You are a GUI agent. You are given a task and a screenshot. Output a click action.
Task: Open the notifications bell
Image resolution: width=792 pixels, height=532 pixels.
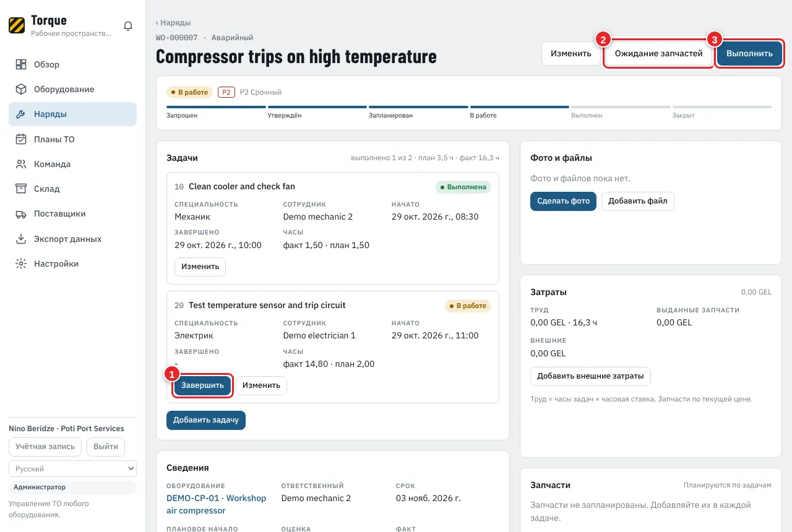coord(128,26)
